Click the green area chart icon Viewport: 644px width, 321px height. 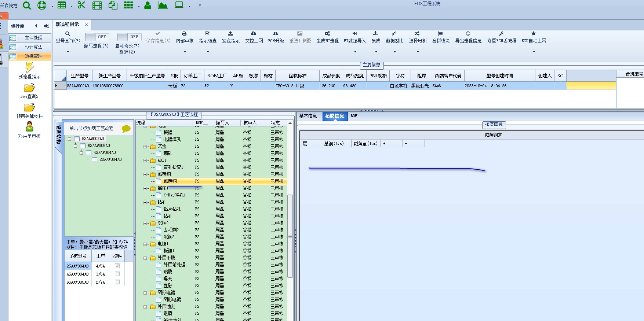163,5
